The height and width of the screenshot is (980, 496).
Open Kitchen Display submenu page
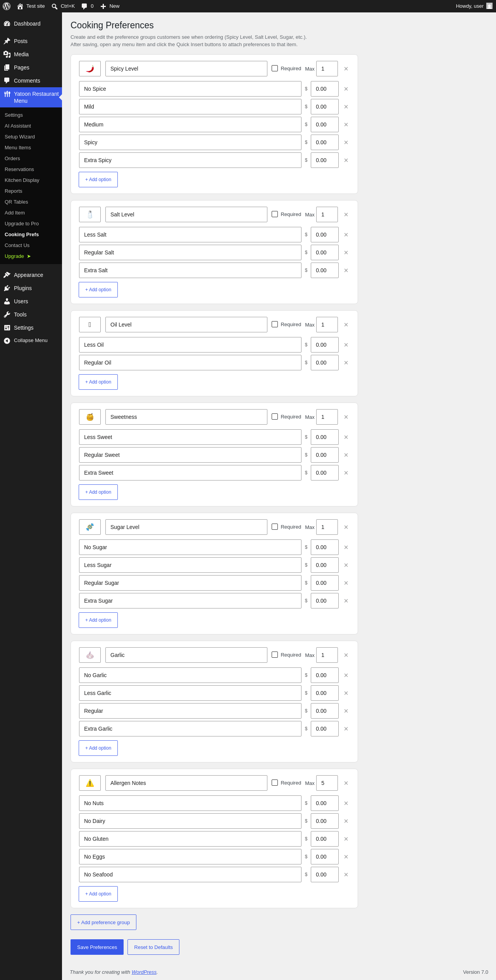(x=22, y=180)
